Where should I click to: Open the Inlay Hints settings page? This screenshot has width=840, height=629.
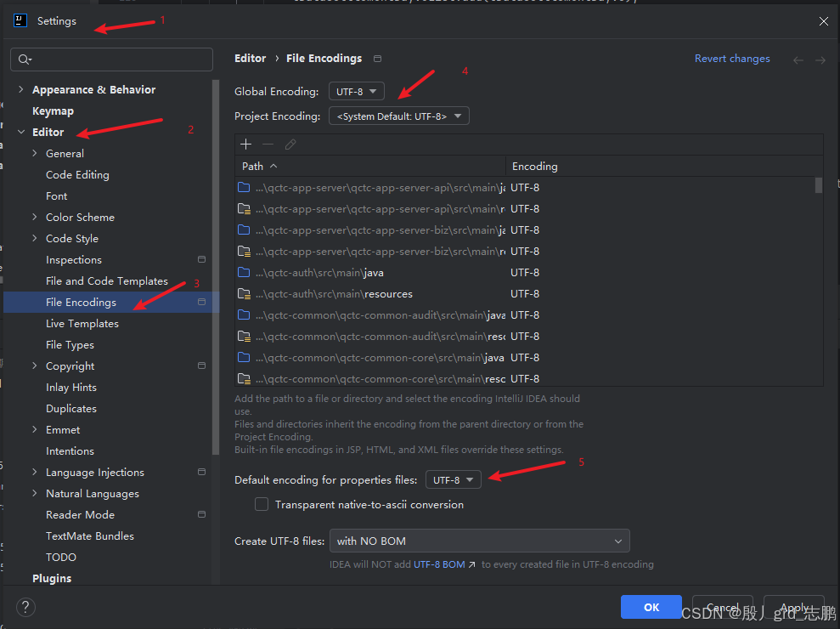pyautogui.click(x=71, y=387)
